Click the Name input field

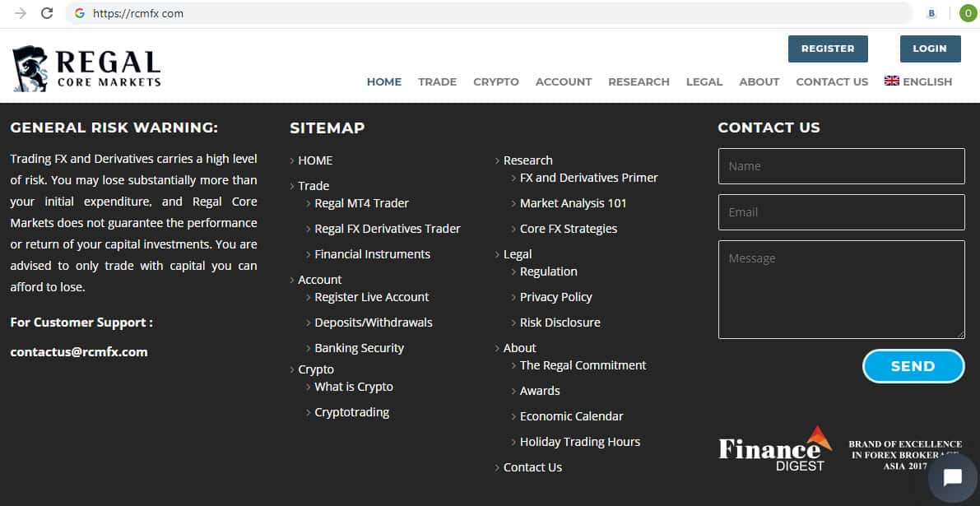click(841, 166)
